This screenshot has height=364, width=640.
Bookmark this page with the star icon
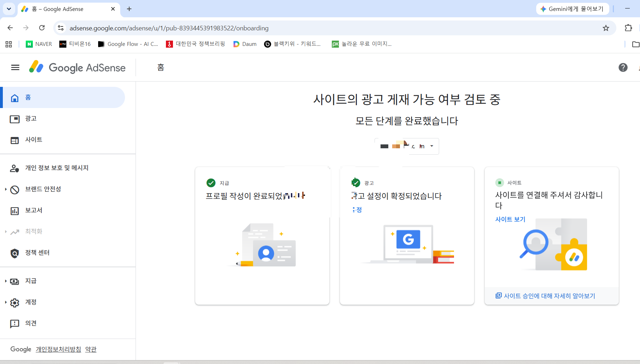(606, 28)
